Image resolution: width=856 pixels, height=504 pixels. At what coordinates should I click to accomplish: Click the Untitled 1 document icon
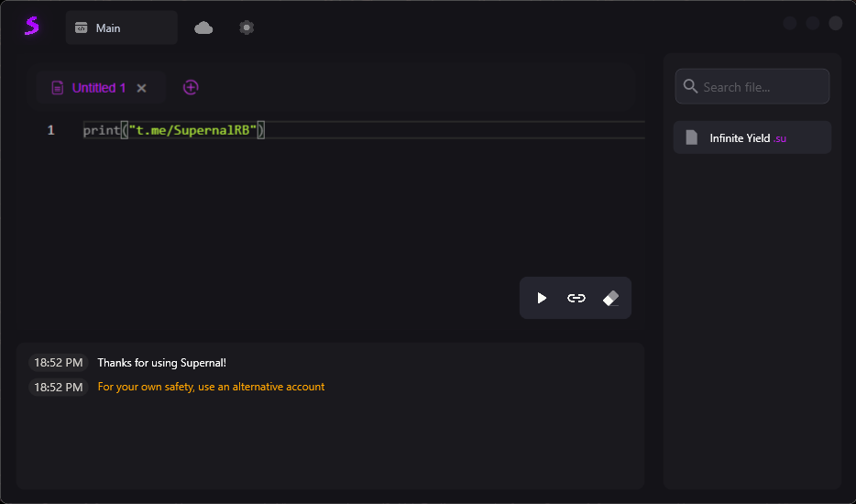pyautogui.click(x=58, y=88)
